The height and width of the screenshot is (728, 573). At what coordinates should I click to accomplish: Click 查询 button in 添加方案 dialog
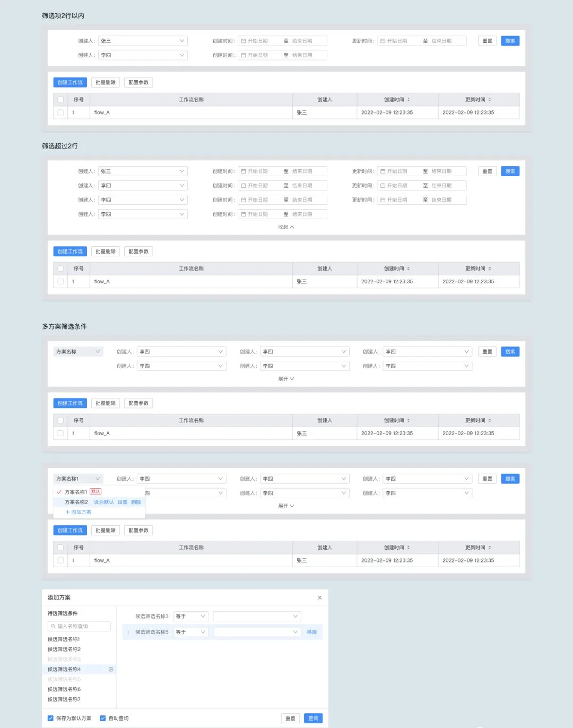point(314,718)
